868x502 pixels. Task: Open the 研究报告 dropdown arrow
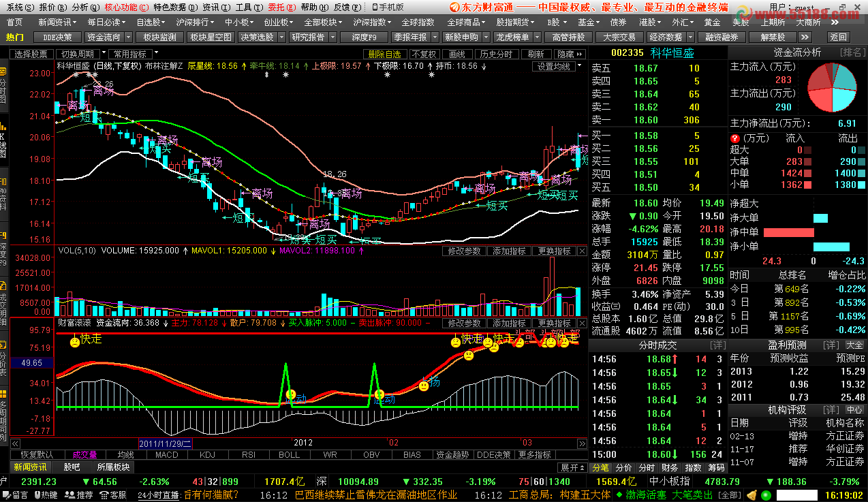(332, 37)
